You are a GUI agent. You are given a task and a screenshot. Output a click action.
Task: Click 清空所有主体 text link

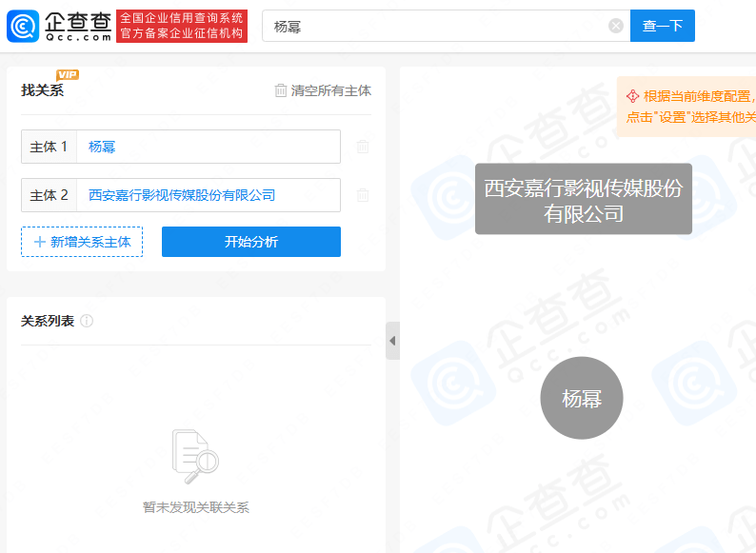(x=330, y=90)
